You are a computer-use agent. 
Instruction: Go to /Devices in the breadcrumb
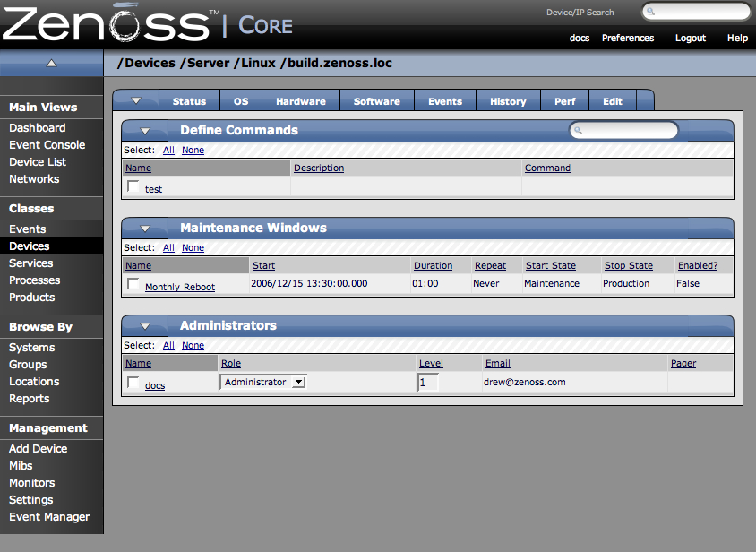point(147,64)
